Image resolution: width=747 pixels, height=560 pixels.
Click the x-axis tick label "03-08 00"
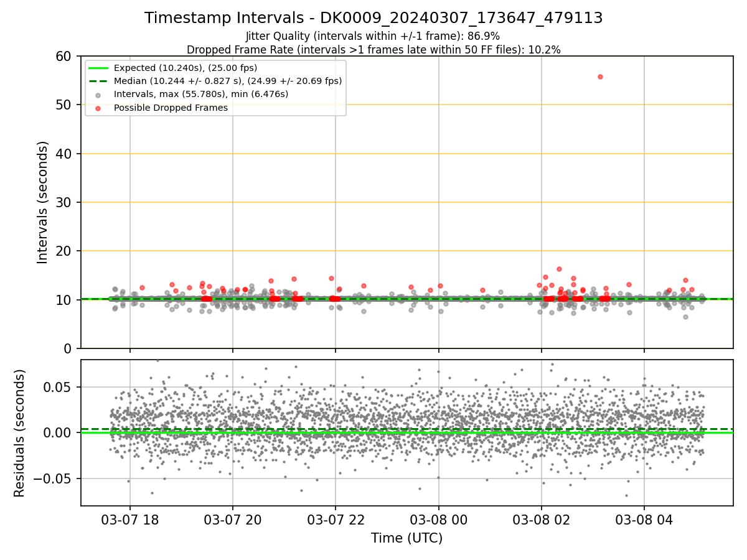(x=438, y=519)
